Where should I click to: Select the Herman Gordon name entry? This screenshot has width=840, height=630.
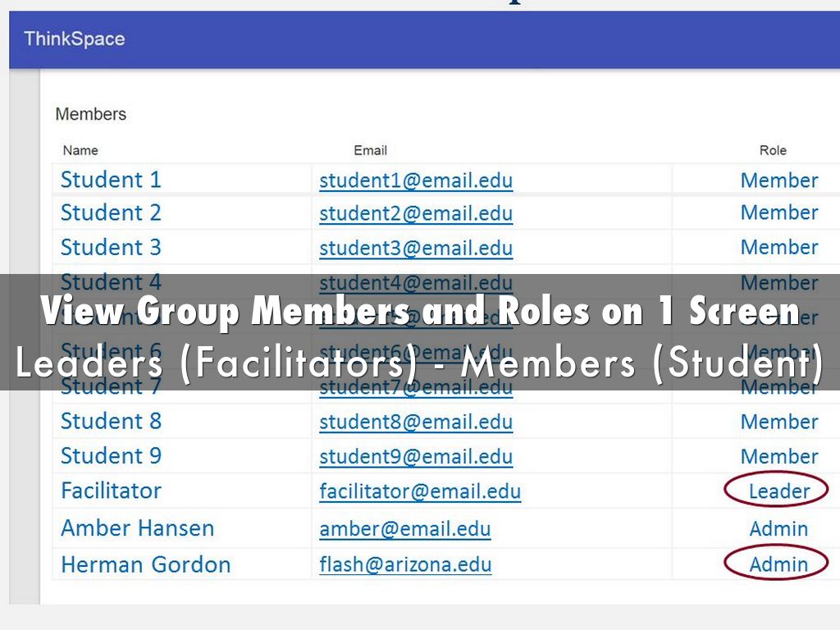tap(145, 564)
